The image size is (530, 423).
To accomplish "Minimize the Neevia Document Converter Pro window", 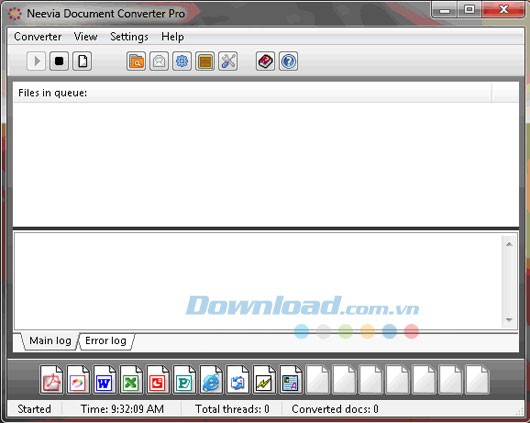I will point(445,10).
